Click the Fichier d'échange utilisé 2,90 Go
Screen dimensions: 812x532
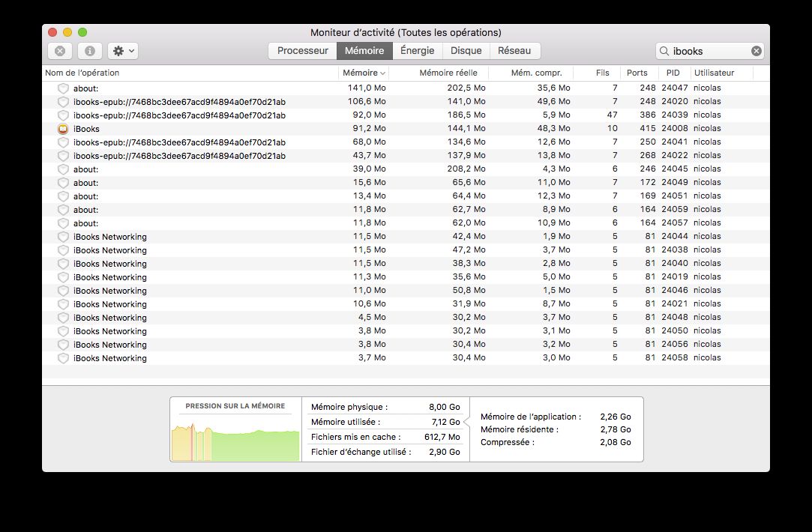coord(445,452)
